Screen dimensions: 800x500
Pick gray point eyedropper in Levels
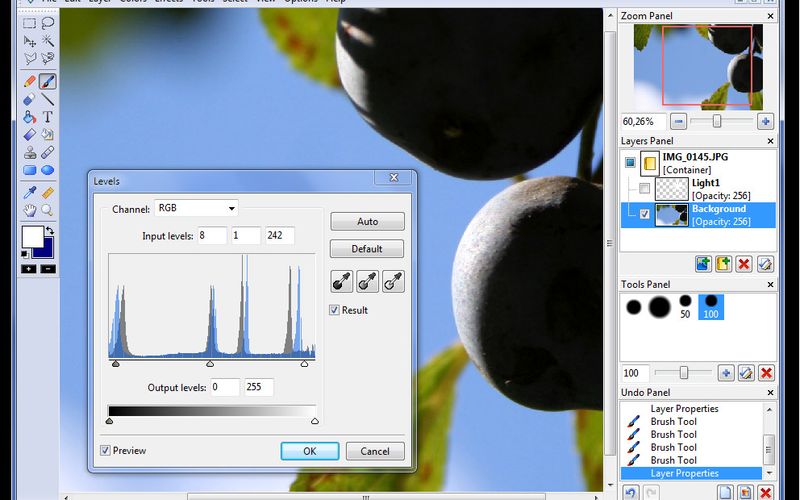(367, 282)
